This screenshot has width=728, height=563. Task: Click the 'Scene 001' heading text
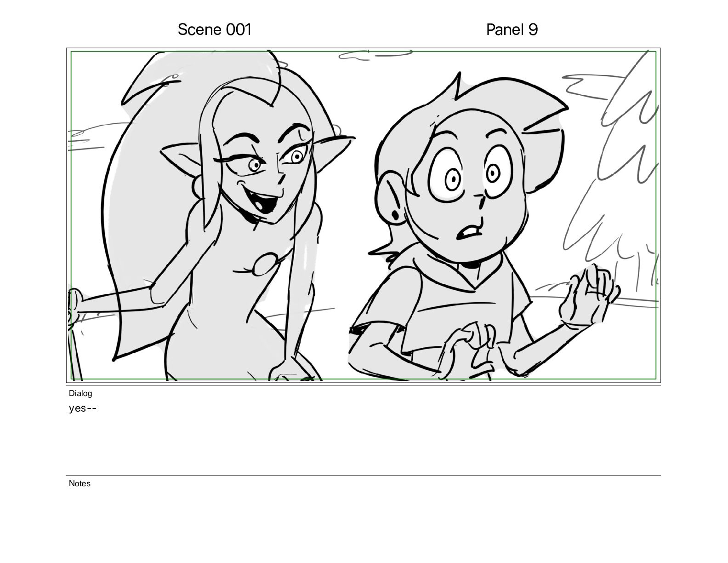215,29
